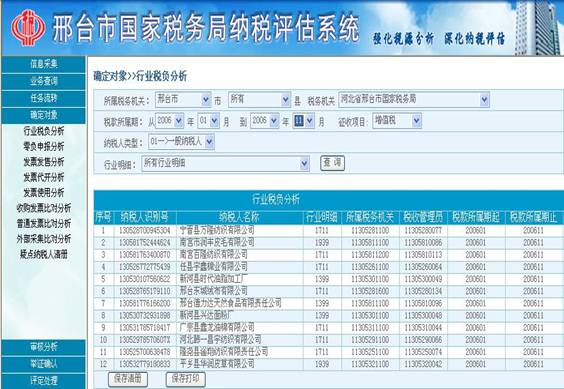Open the 审税分析 sidebar menu
The image size is (564, 389).
tap(44, 347)
